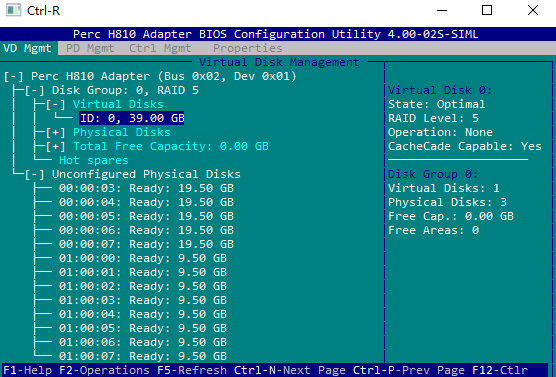
Task: Click the State: Optimal text
Action: click(437, 104)
